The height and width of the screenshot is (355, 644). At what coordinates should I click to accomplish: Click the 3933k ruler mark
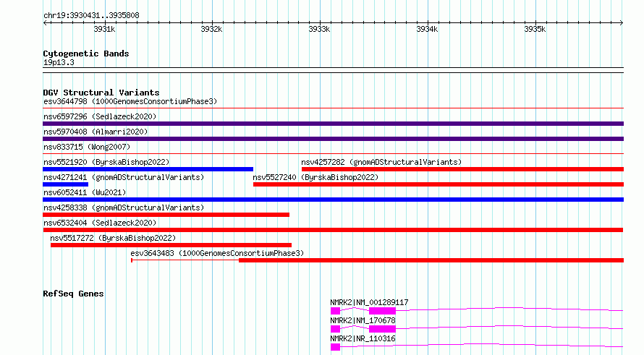click(319, 29)
